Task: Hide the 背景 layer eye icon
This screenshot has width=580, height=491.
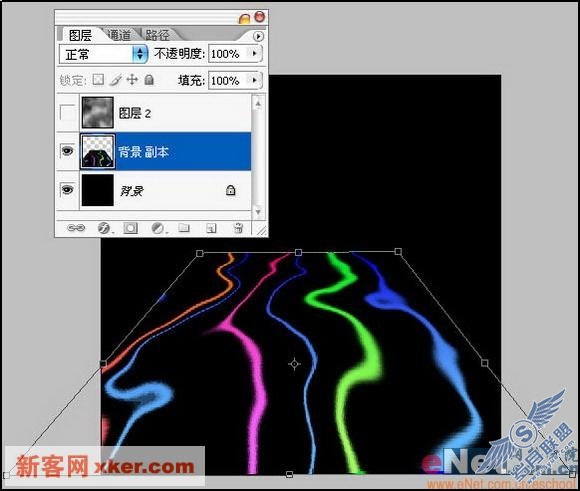Action: coord(67,190)
